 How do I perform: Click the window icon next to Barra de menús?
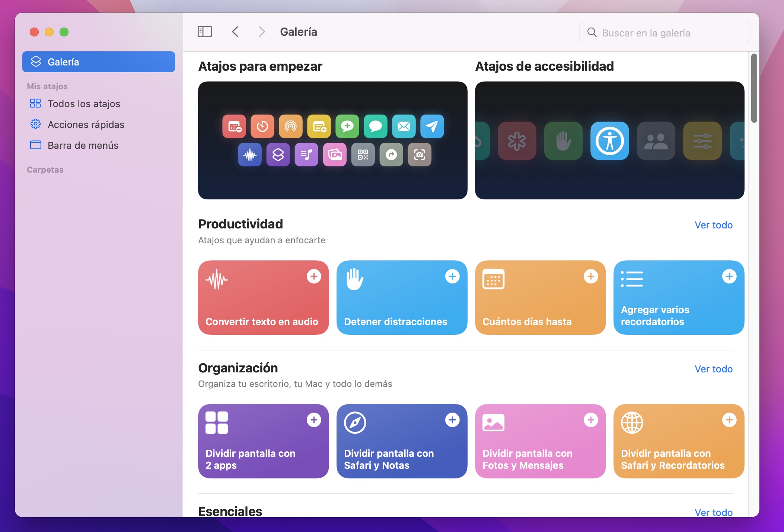pos(36,145)
